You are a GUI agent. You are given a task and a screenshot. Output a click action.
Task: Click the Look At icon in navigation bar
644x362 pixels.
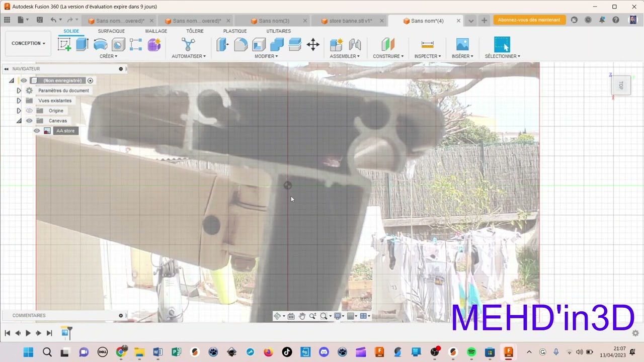tap(291, 316)
